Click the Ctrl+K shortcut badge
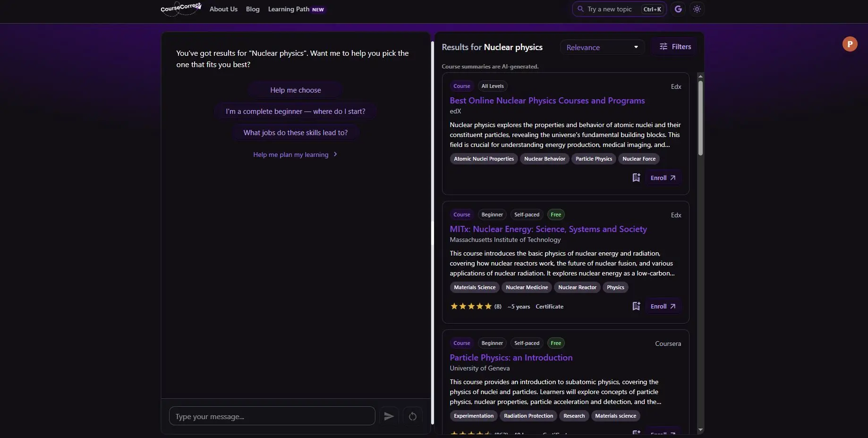The width and height of the screenshot is (868, 438). 652,9
